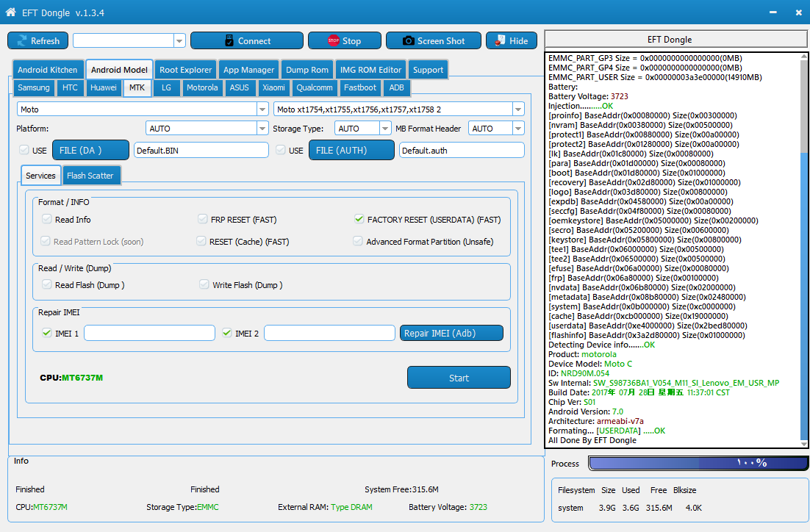810x532 pixels.
Task: Uncheck the IMEI 1 checkbox
Action: [47, 333]
